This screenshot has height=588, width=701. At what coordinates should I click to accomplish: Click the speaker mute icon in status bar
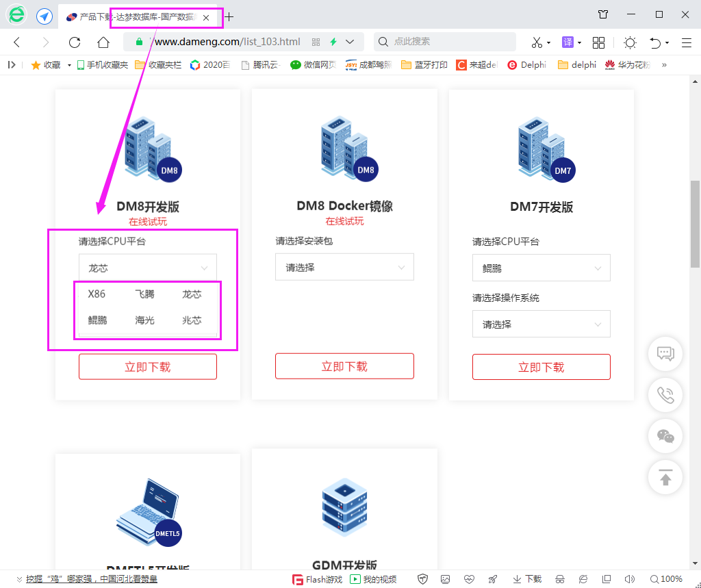[x=630, y=580]
